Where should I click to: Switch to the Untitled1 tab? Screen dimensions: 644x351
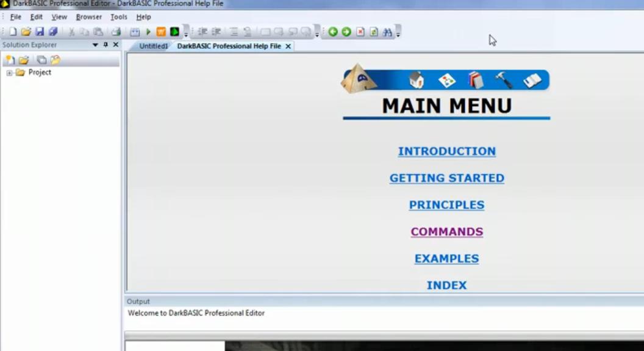pyautogui.click(x=153, y=46)
